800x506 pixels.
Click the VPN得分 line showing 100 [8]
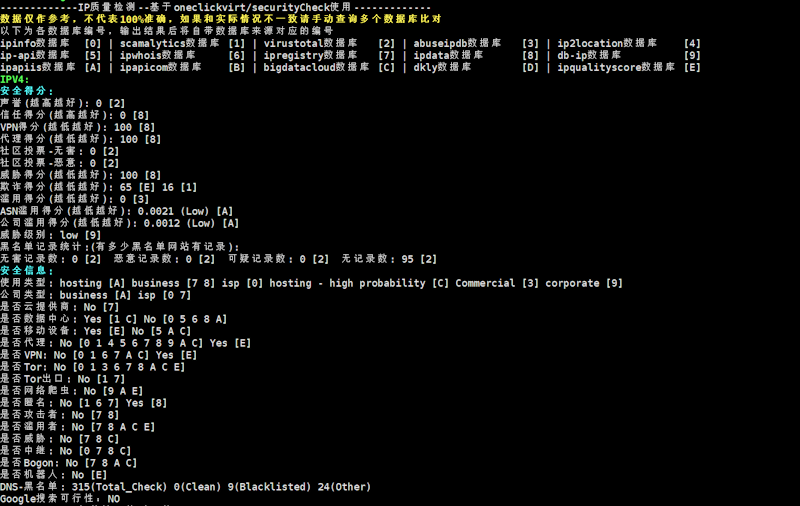(78, 127)
